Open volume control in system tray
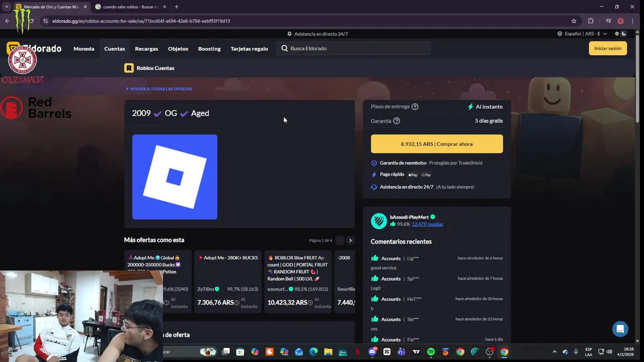This screenshot has height=362, width=644. pyautogui.click(x=609, y=352)
